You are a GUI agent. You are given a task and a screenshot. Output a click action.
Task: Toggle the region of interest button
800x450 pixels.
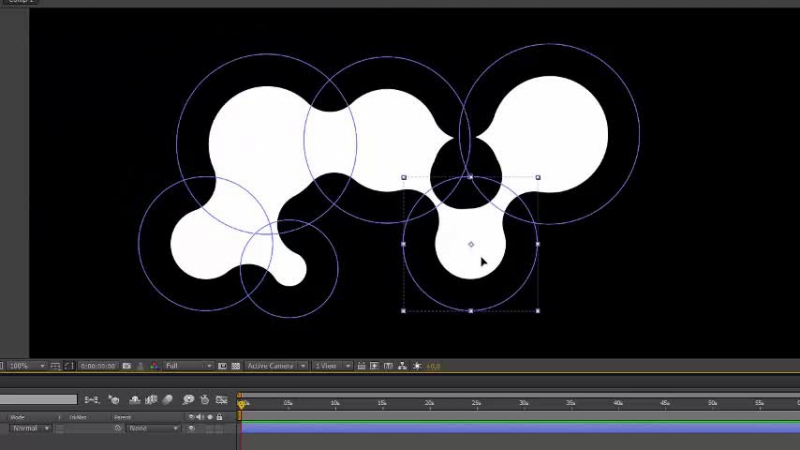[222, 366]
